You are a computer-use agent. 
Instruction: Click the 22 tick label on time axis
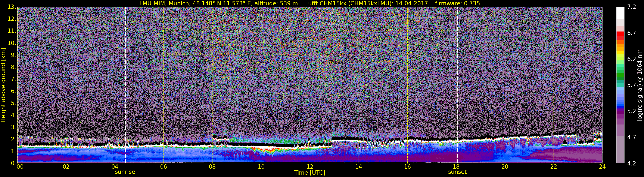554,167
